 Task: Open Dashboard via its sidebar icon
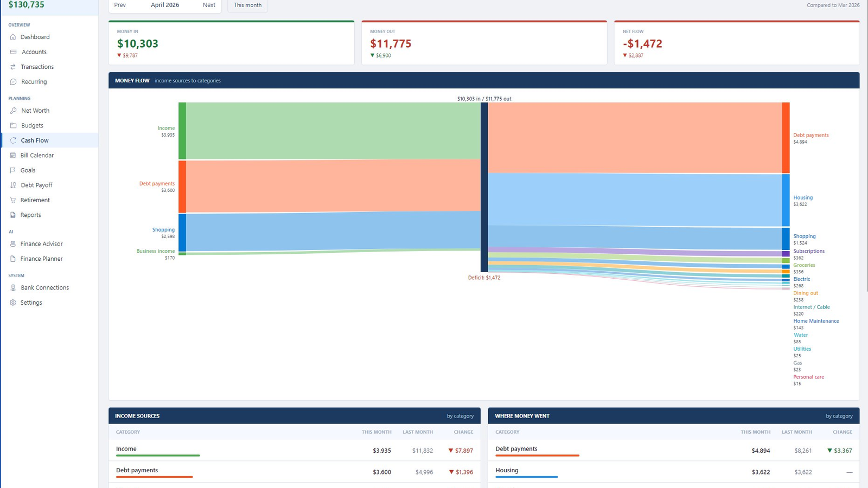pyautogui.click(x=13, y=37)
